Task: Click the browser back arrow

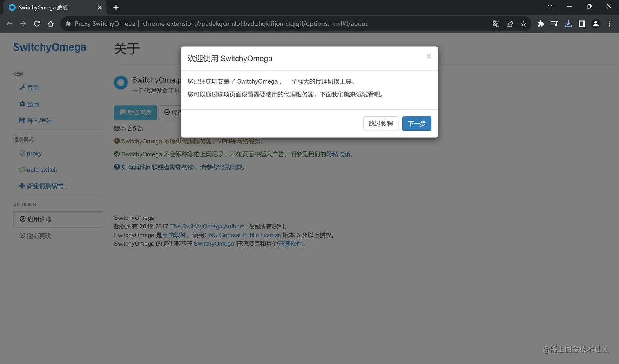Action: point(9,24)
